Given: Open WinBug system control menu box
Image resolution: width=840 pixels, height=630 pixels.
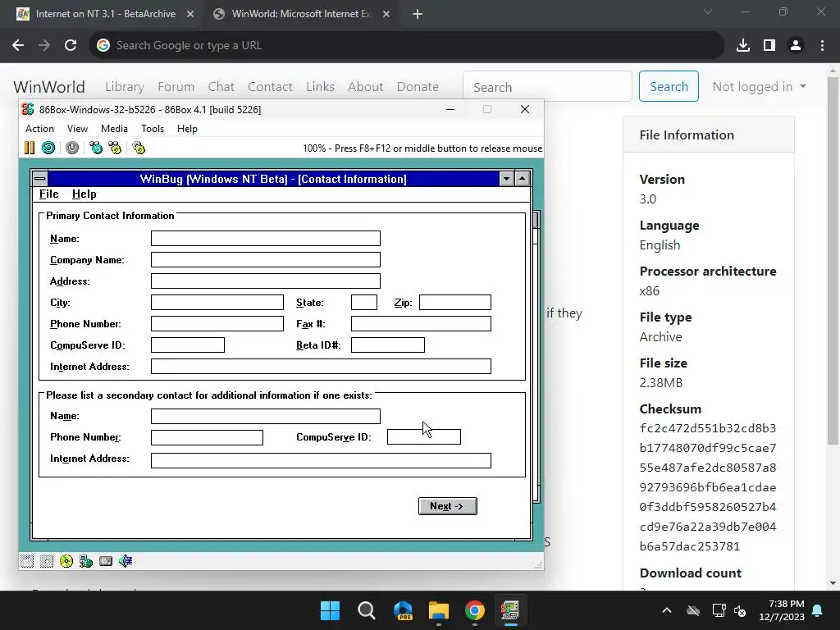Looking at the screenshot, I should [40, 178].
